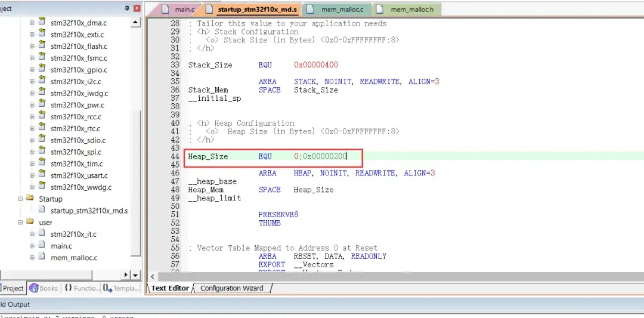This screenshot has height=318, width=644.
Task: Click the editor horizontal scroll-left arrow
Action: (153, 276)
